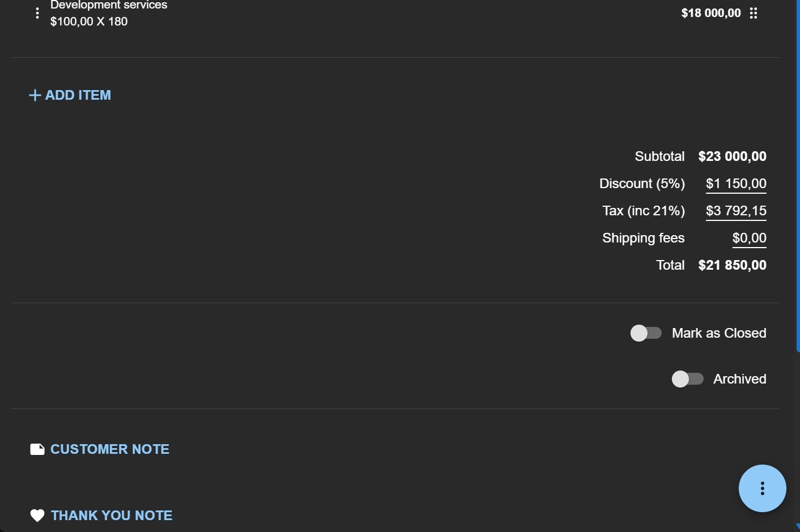Edit the shipping fees amount $0,00

pyautogui.click(x=749, y=238)
